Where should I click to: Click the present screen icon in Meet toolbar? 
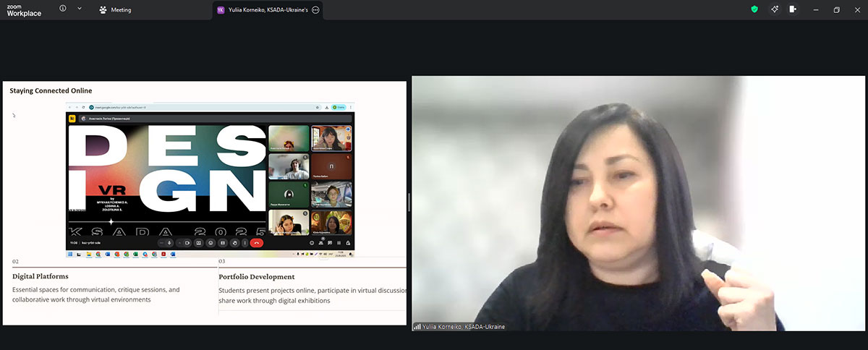click(x=199, y=243)
